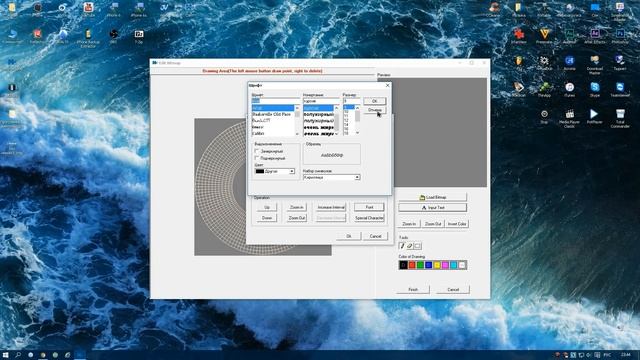This screenshot has width=640, height=360.
Task: Pick black drawing color
Action: point(403,265)
